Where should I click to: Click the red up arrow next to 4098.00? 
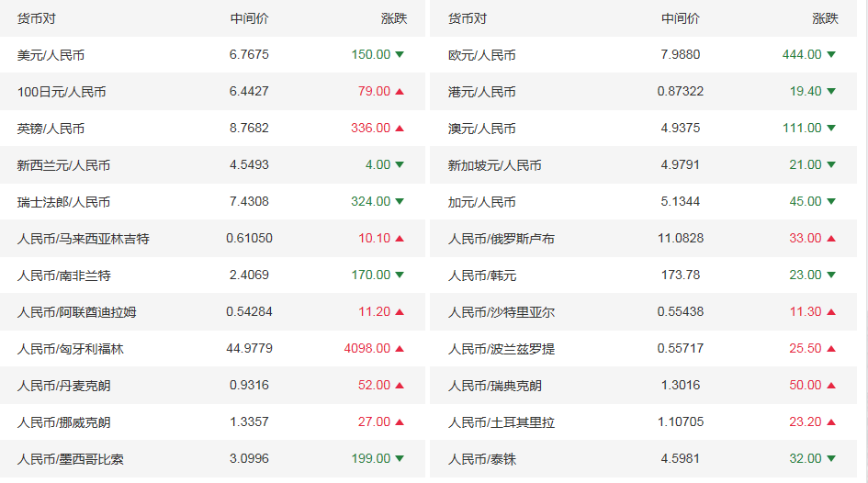pyautogui.click(x=400, y=349)
